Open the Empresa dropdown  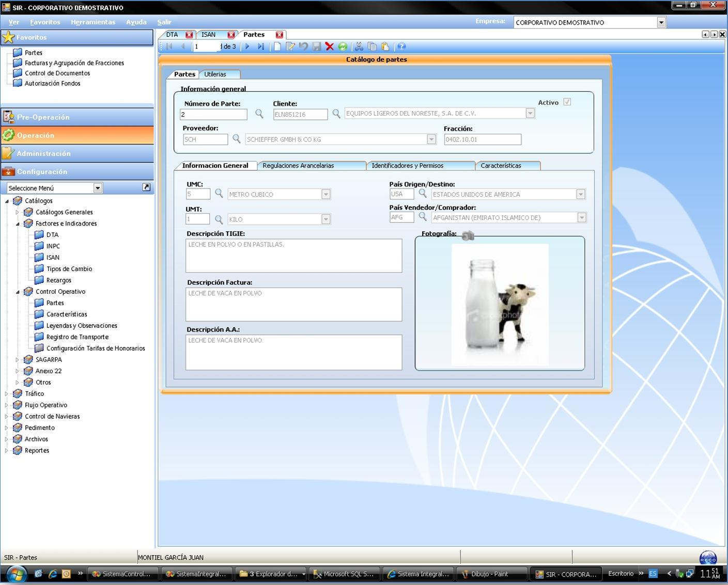tap(661, 22)
